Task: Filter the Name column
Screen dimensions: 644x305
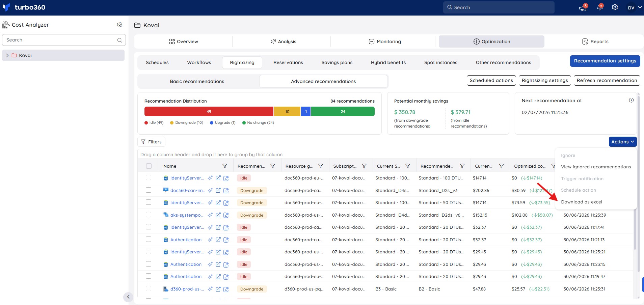Action: 225,166
